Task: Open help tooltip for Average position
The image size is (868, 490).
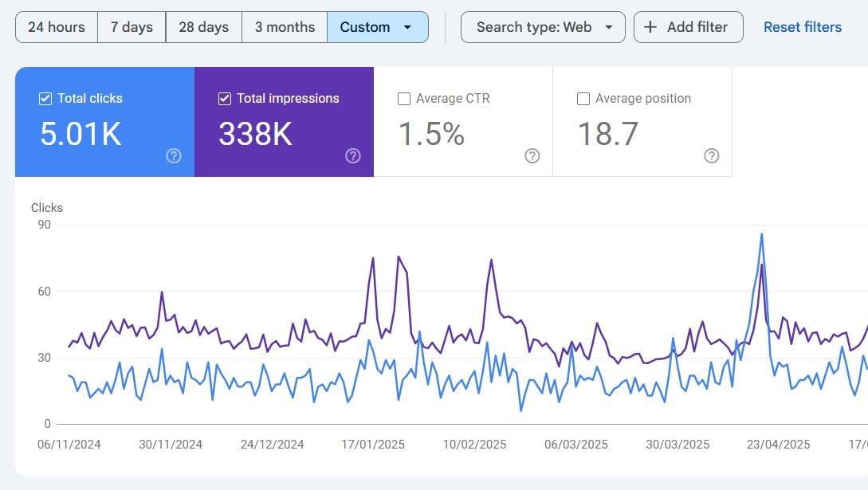Action: coord(712,156)
